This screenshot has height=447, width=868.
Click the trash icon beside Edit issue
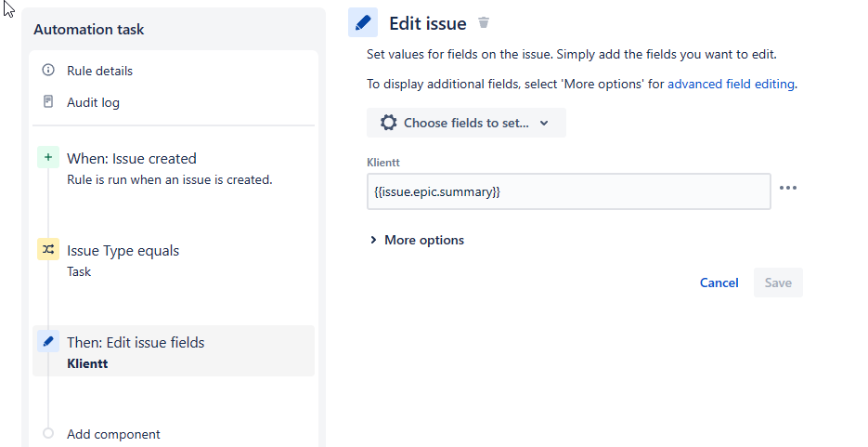[484, 23]
